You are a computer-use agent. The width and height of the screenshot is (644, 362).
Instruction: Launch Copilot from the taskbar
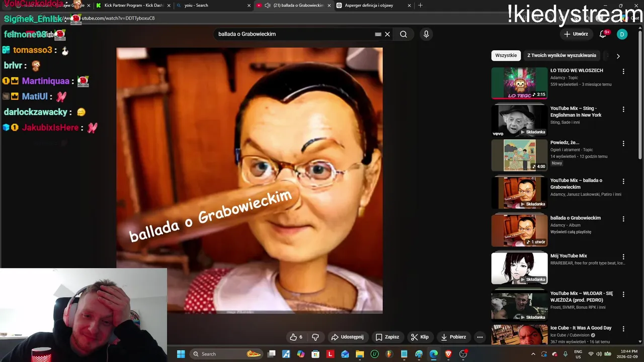(x=301, y=354)
